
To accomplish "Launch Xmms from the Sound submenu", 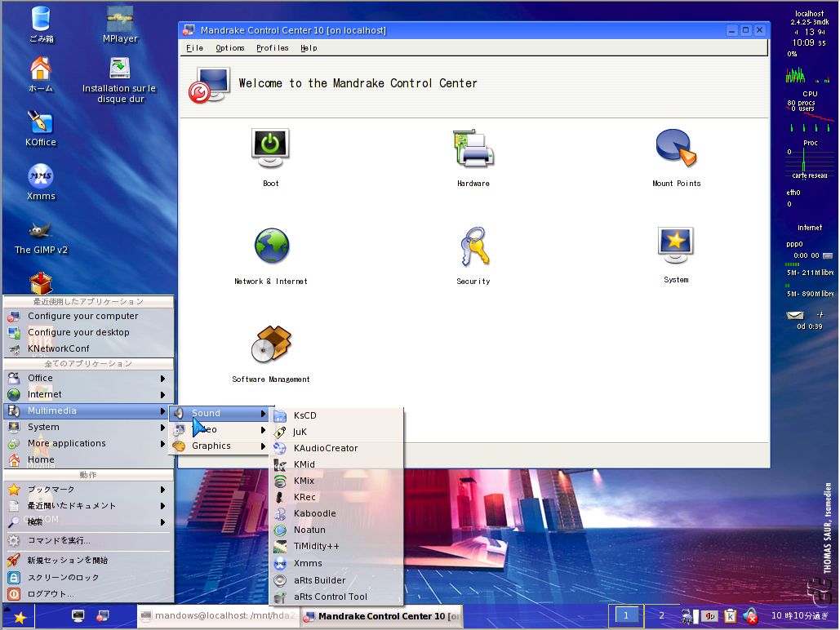I will pos(336,563).
